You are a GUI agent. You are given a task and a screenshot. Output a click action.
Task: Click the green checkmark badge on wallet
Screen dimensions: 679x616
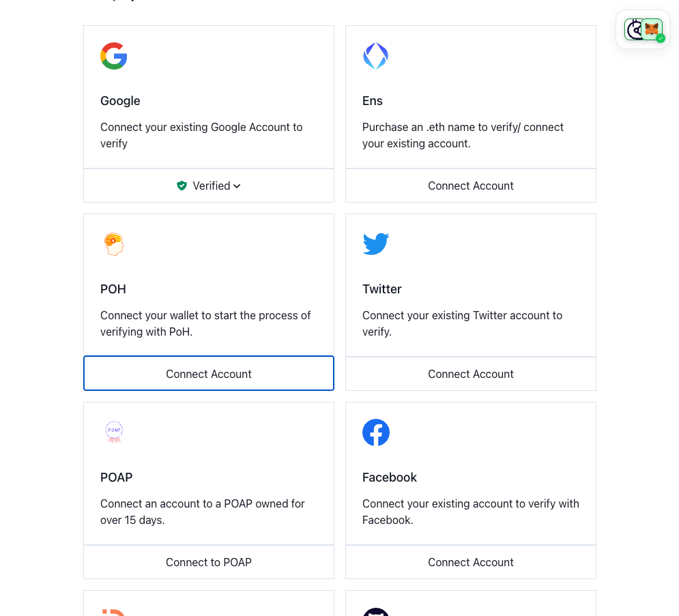pyautogui.click(x=661, y=39)
